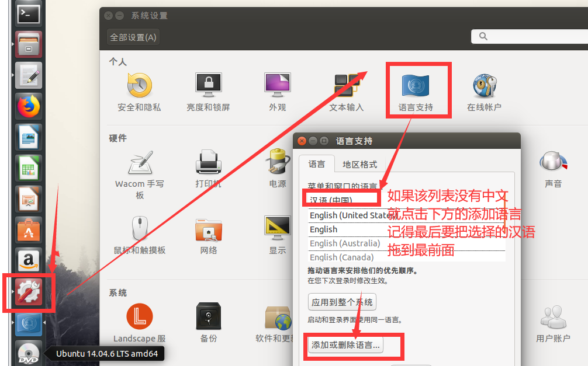This screenshot has height=366, width=588.
Task: Click 应用到整个系统 button
Action: [342, 302]
